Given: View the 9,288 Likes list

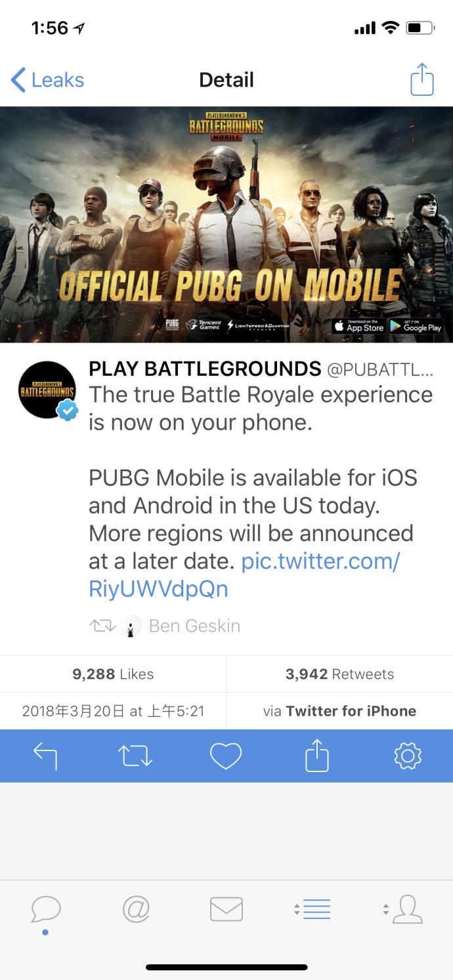Looking at the screenshot, I should pos(113,674).
